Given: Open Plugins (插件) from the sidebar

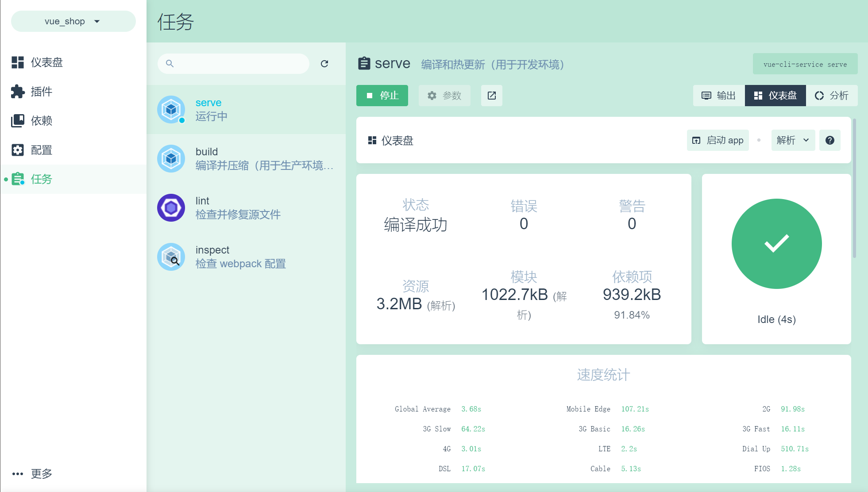Looking at the screenshot, I should pos(41,92).
